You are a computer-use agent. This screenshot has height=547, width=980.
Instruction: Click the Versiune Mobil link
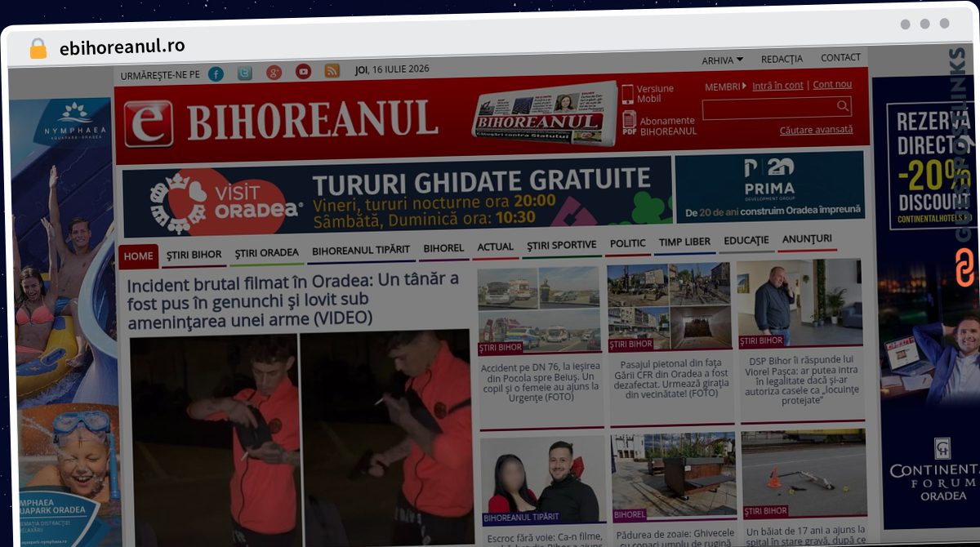(x=655, y=94)
